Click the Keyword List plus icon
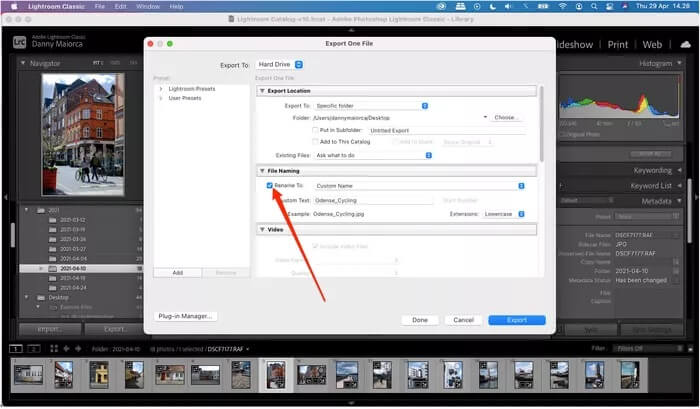The image size is (700, 409). 562,186
